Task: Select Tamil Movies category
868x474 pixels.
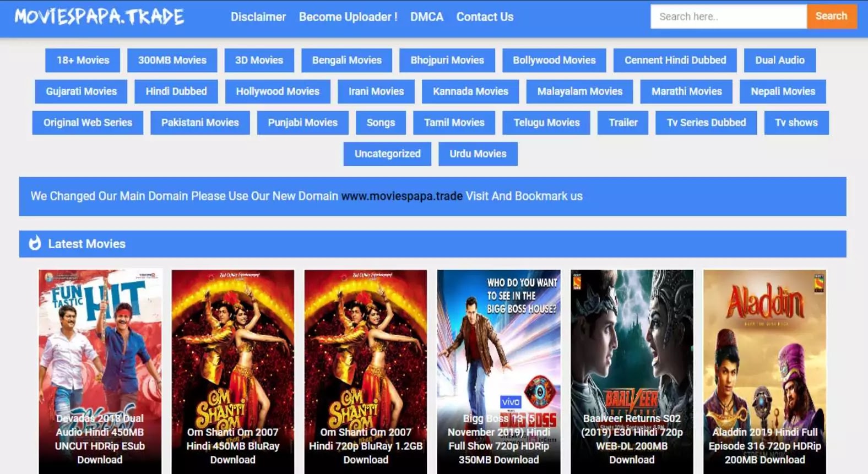Action: tap(454, 123)
